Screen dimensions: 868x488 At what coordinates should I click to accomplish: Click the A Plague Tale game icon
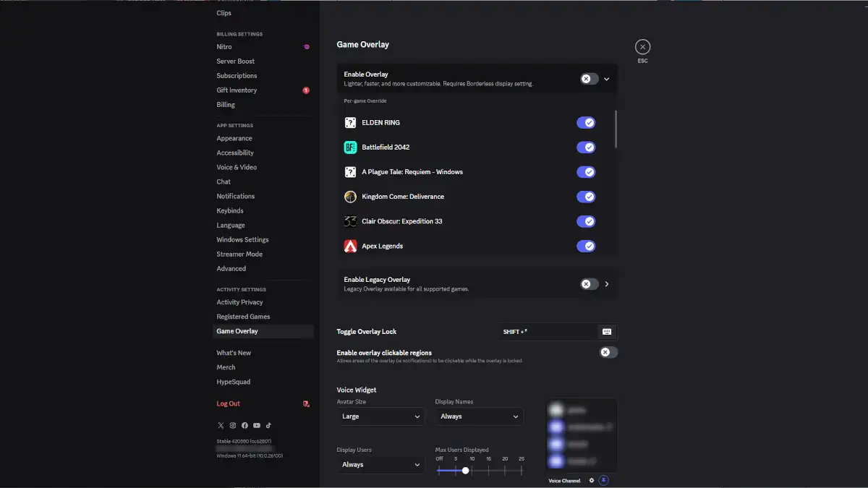(350, 172)
